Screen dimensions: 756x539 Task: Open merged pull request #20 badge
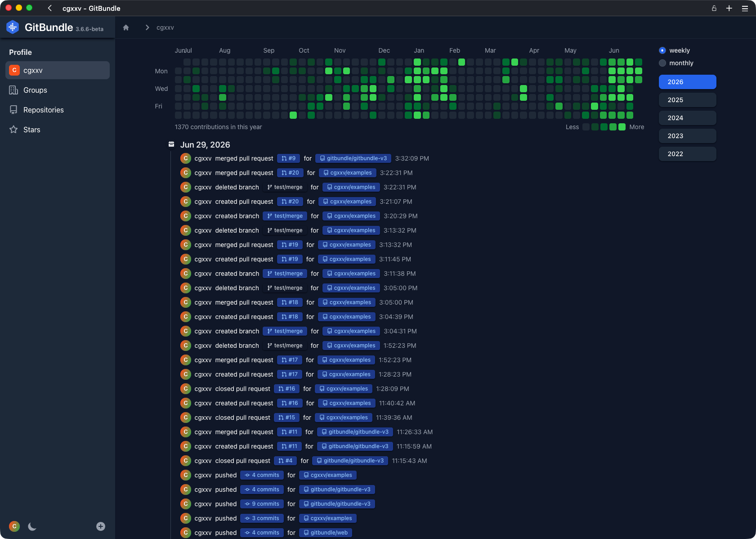(290, 173)
